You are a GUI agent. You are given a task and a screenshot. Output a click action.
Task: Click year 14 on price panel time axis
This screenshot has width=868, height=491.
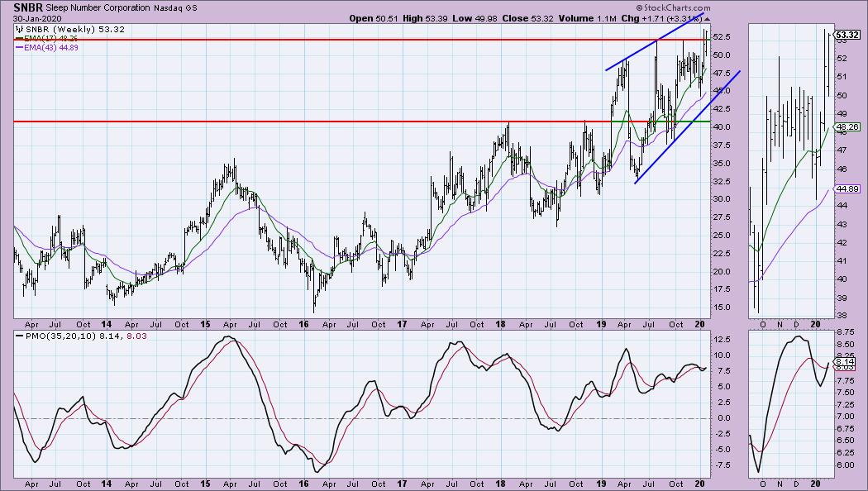[x=107, y=324]
